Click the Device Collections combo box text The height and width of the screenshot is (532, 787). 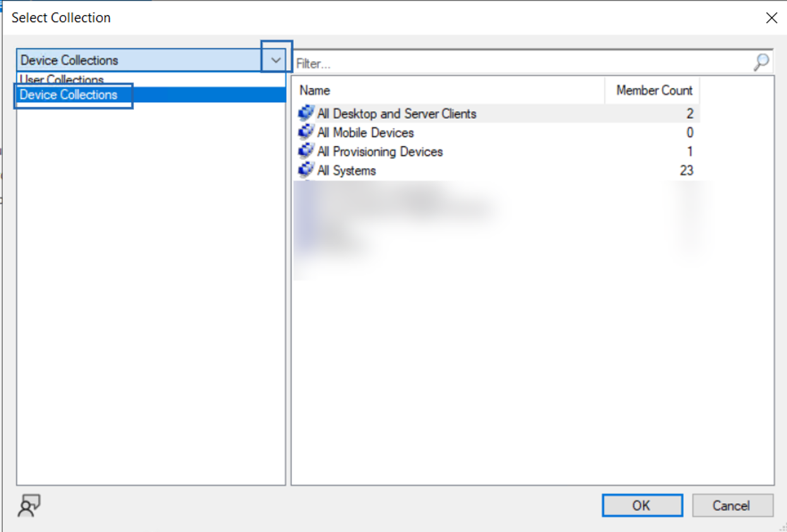pos(69,61)
